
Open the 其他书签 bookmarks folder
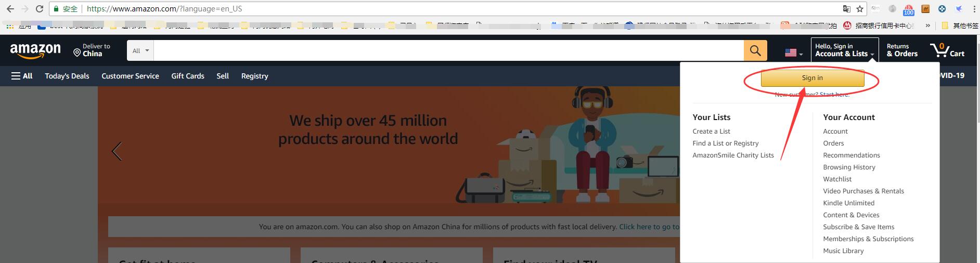coord(960,25)
